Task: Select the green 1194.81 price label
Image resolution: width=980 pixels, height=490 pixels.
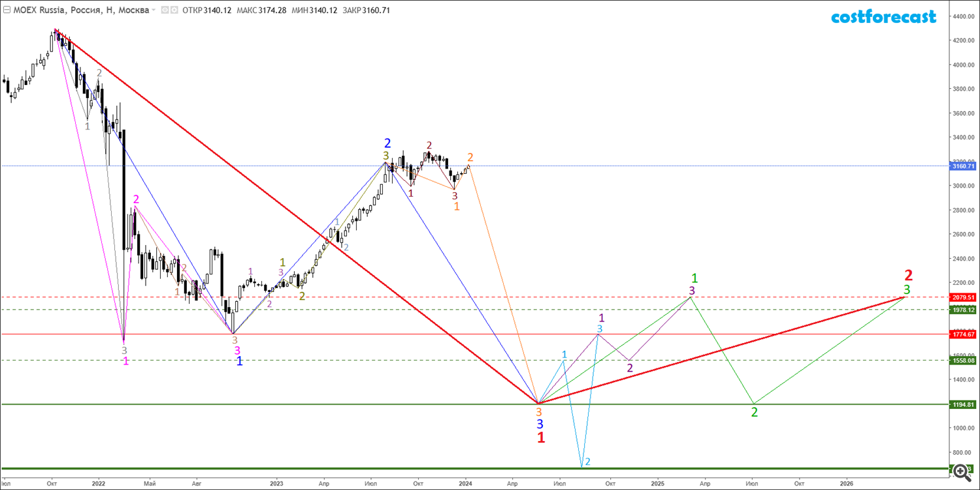Action: click(x=964, y=404)
